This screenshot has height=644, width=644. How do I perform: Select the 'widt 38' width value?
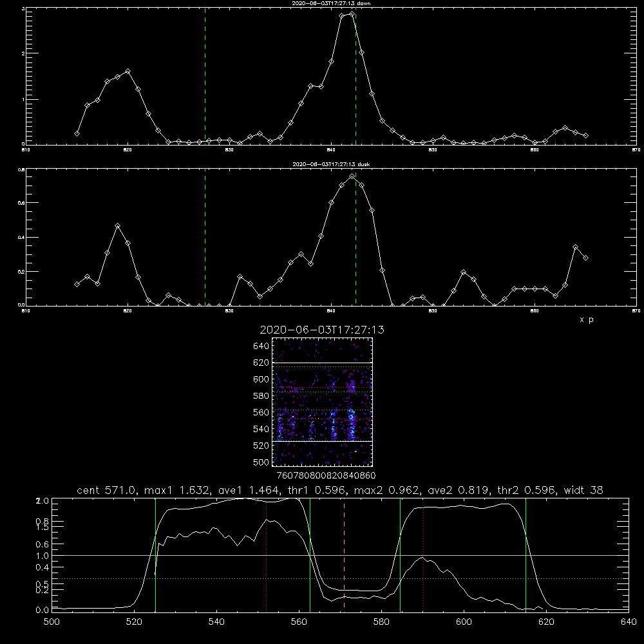pyautogui.click(x=583, y=490)
